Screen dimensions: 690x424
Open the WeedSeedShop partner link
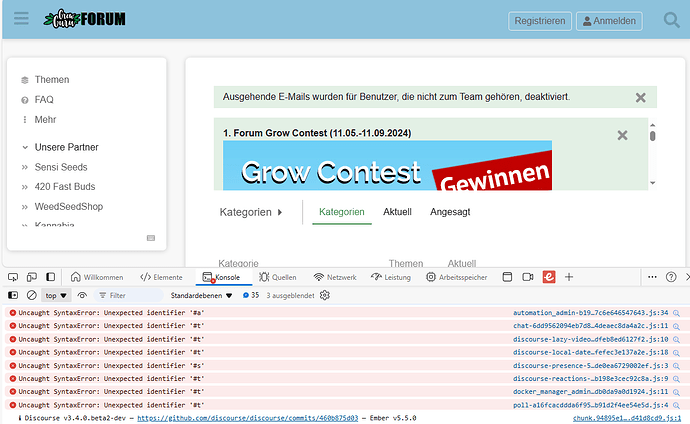[69, 206]
